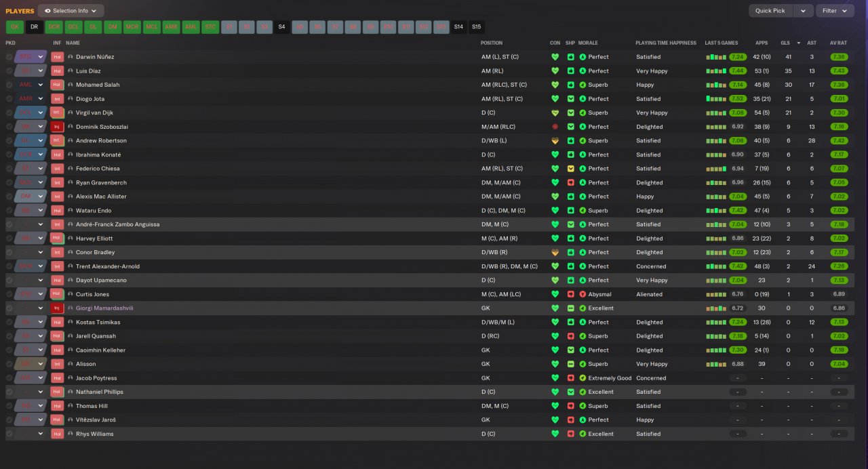Click the player icon beside Mohamed Salah
The width and height of the screenshot is (868, 469).
(71, 85)
